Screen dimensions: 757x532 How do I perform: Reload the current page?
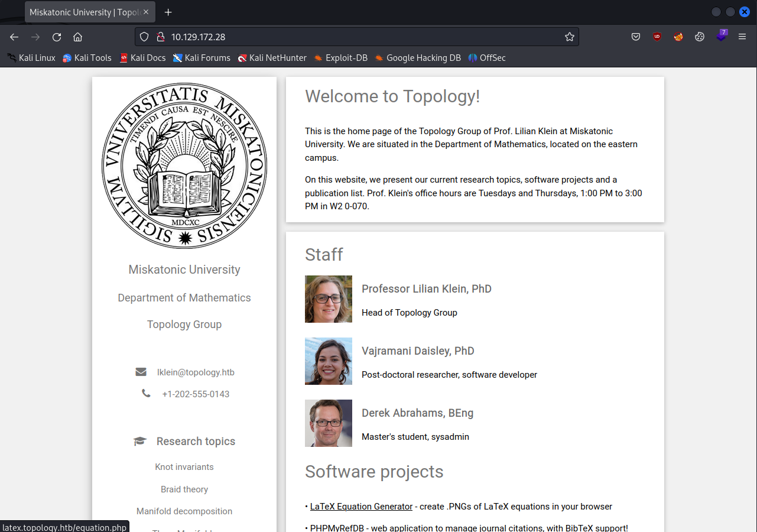(x=57, y=37)
